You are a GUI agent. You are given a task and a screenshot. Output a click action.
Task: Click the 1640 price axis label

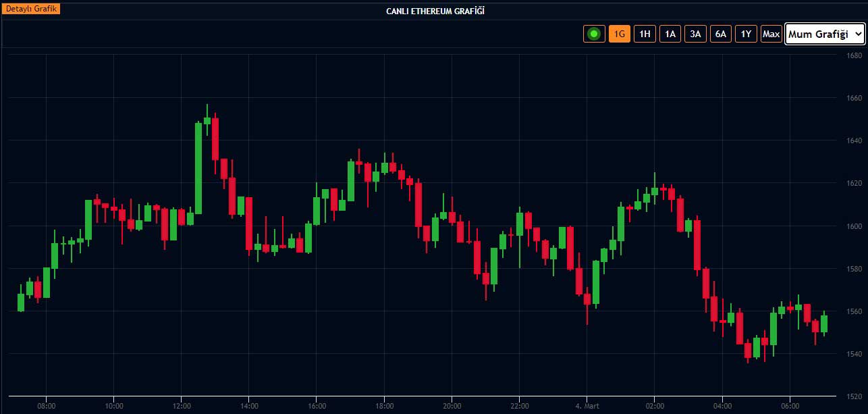pos(855,140)
